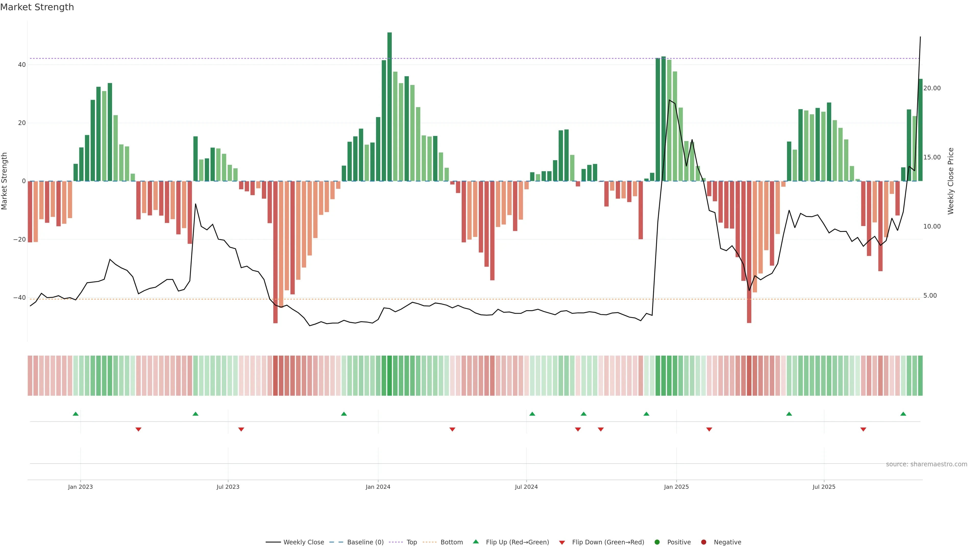Click the Jul 2025 x-axis label

pyautogui.click(x=824, y=487)
